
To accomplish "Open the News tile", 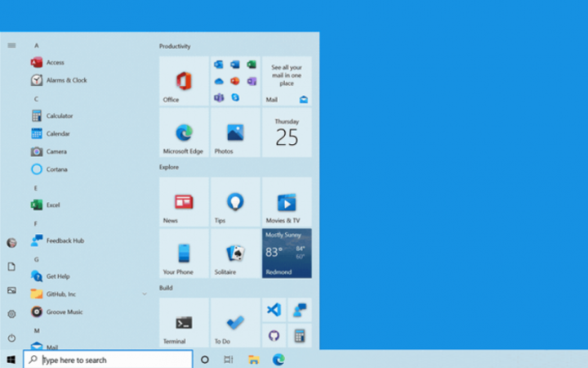I will click(184, 202).
